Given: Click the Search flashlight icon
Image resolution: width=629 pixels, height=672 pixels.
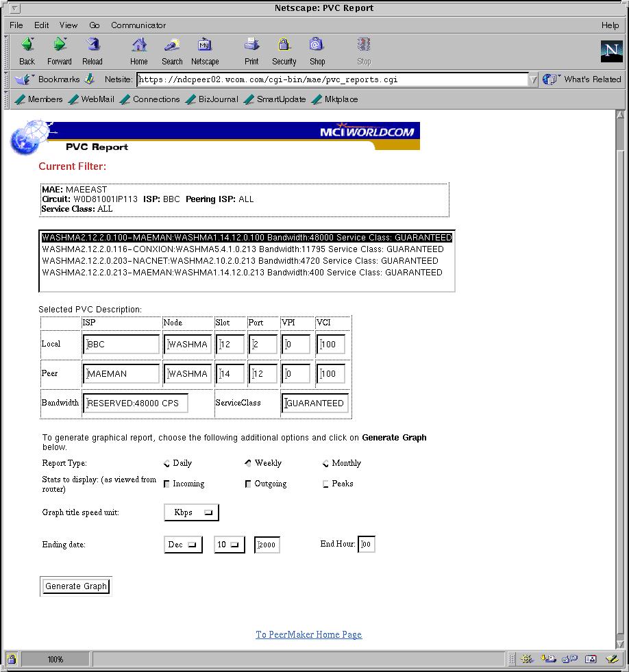Looking at the screenshot, I should coord(172,44).
